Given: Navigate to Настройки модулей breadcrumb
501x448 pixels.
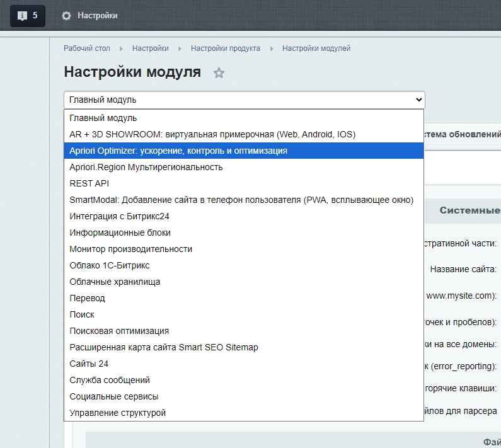Looking at the screenshot, I should pos(316,49).
